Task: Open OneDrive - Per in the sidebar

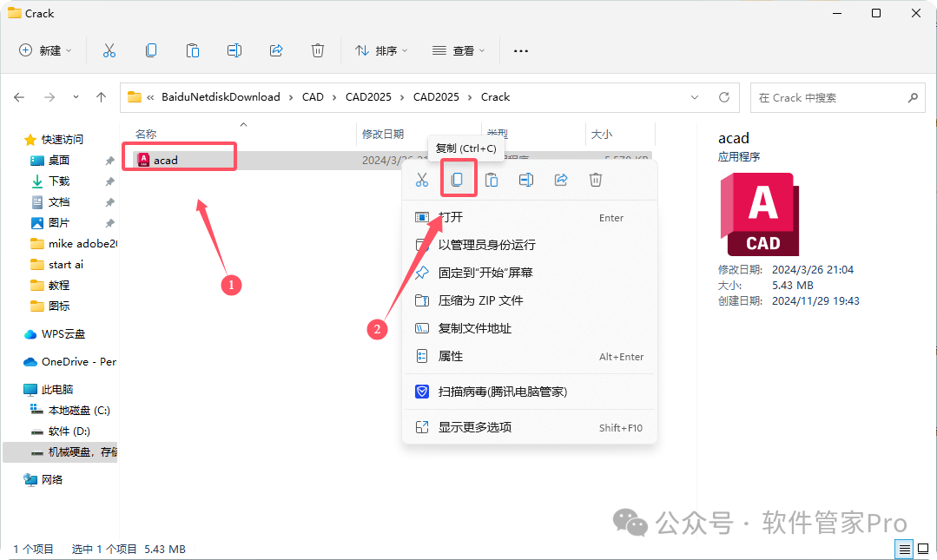Action: click(70, 361)
